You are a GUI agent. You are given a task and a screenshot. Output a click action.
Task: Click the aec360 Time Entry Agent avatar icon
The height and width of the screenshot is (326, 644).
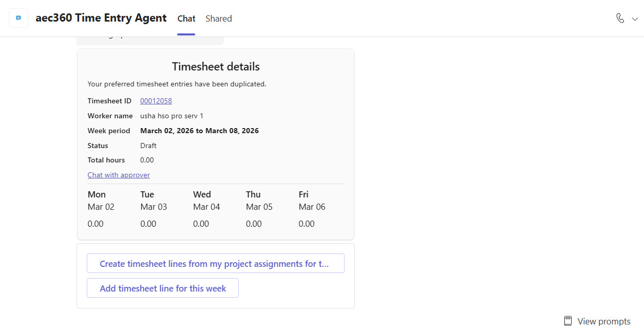tap(18, 18)
